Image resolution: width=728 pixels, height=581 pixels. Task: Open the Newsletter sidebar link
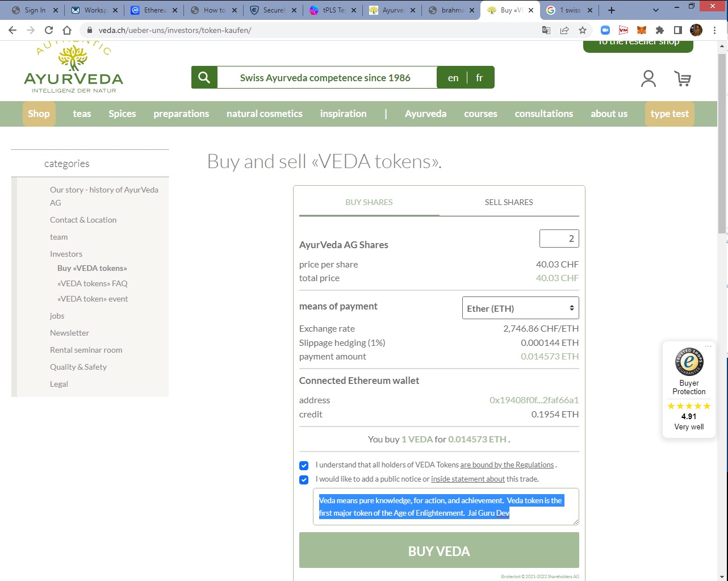(x=69, y=333)
